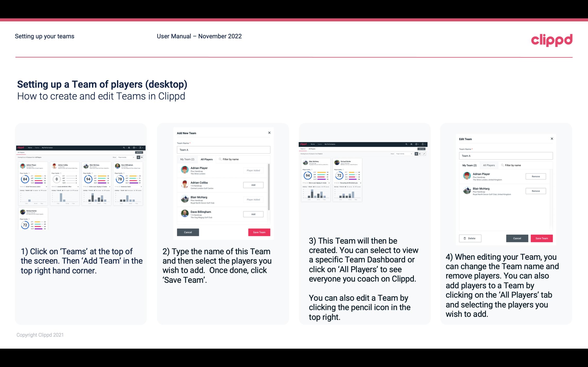The width and height of the screenshot is (588, 367).
Task: Click the close X on Add New Team dialog
Action: 269,133
